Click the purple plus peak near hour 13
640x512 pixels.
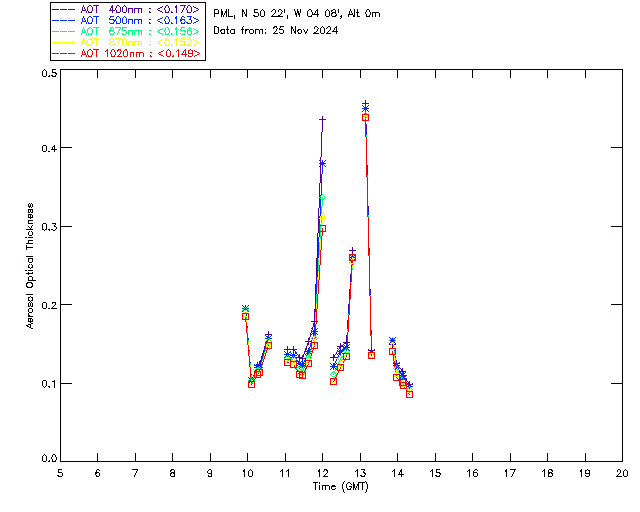point(366,104)
